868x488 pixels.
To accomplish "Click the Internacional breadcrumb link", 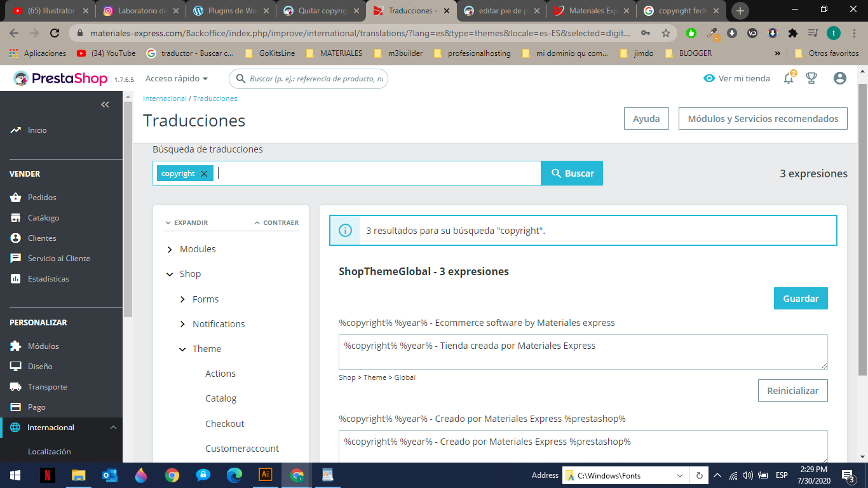I will tap(165, 98).
